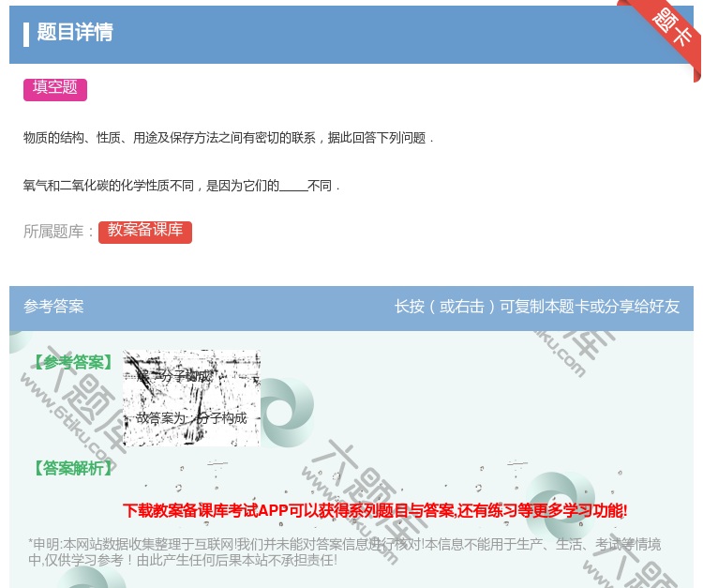Select the 填空题 question type tag
Screen dimensions: 703x588
[x=55, y=89]
